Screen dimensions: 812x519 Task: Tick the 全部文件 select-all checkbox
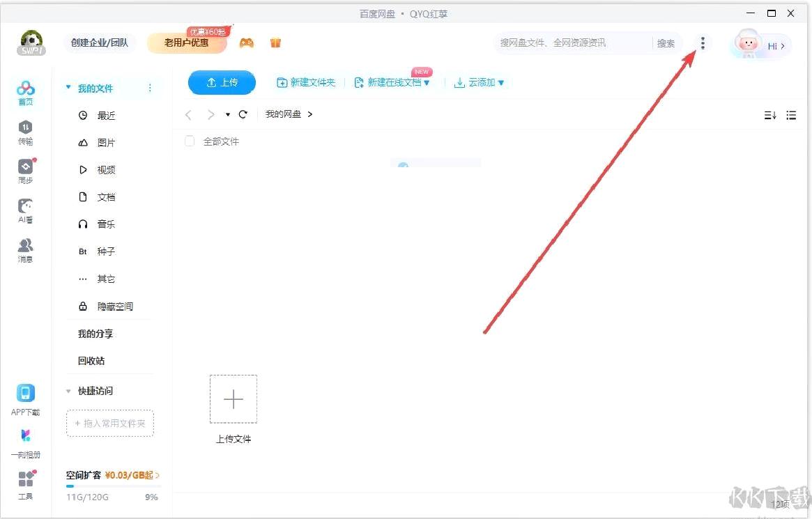click(x=190, y=141)
